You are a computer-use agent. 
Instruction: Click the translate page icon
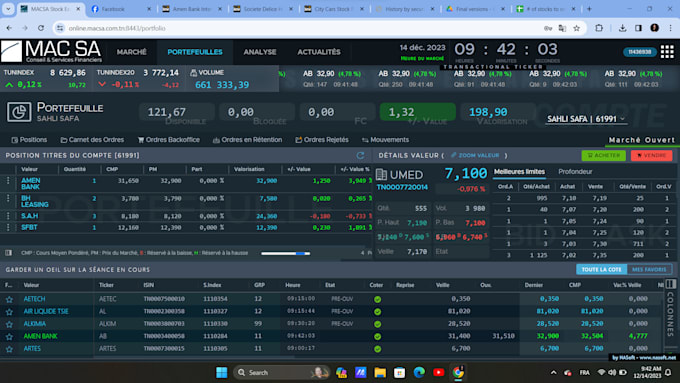[x=562, y=28]
